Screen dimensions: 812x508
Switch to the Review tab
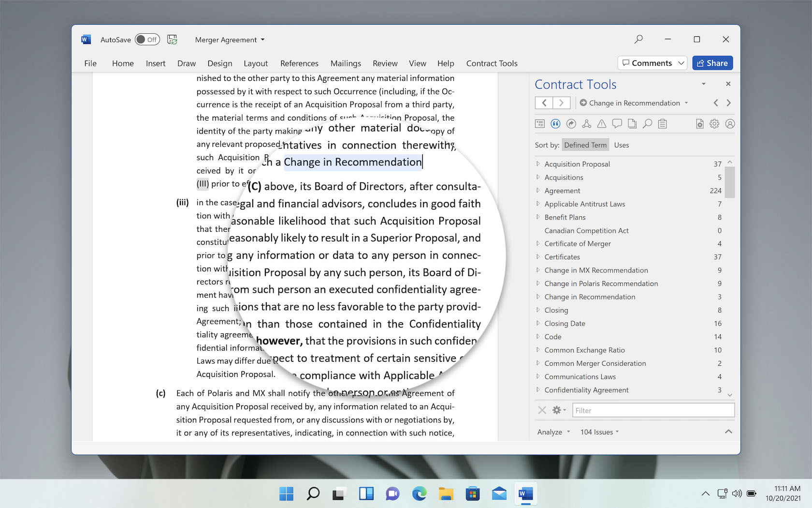pyautogui.click(x=385, y=63)
